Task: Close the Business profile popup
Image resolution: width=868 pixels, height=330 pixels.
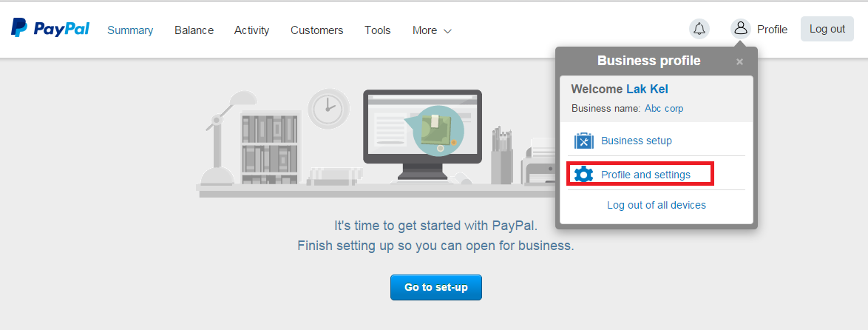Action: [739, 62]
